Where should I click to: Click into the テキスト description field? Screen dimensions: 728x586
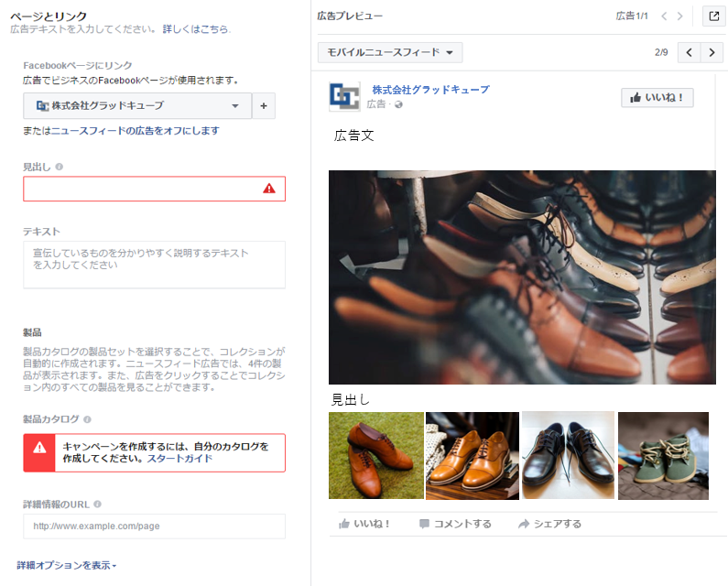[154, 265]
